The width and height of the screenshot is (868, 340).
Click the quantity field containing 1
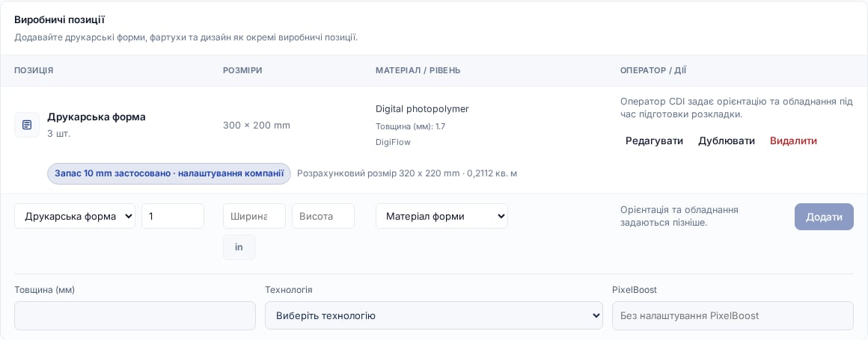173,216
